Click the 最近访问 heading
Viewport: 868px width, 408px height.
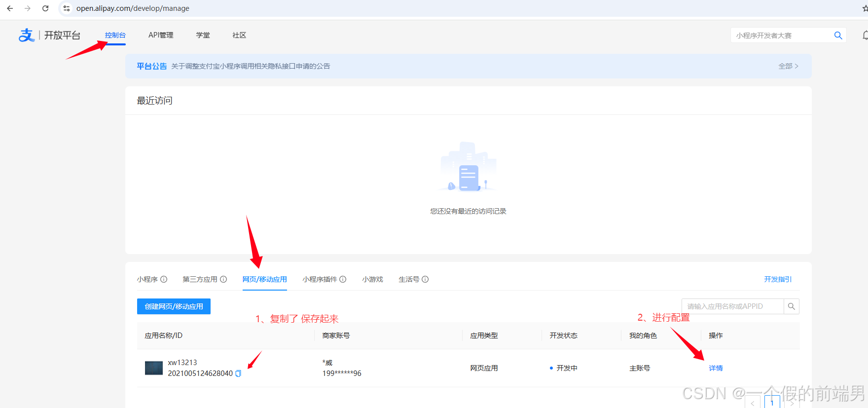pos(154,101)
